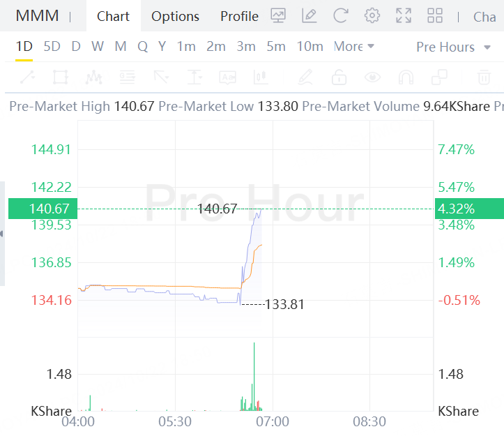Screen dimensions: 504x436
Task: Click the refresh chart icon
Action: click(340, 15)
